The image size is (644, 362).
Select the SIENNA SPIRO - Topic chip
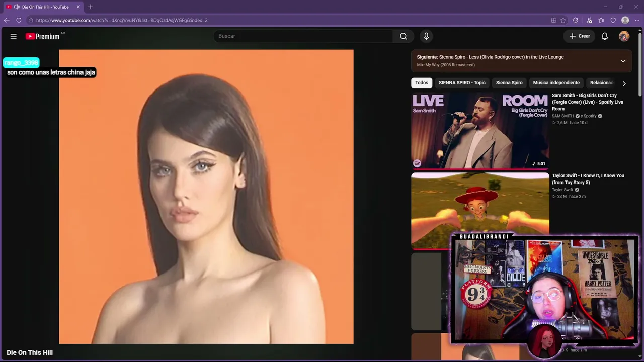(x=462, y=83)
